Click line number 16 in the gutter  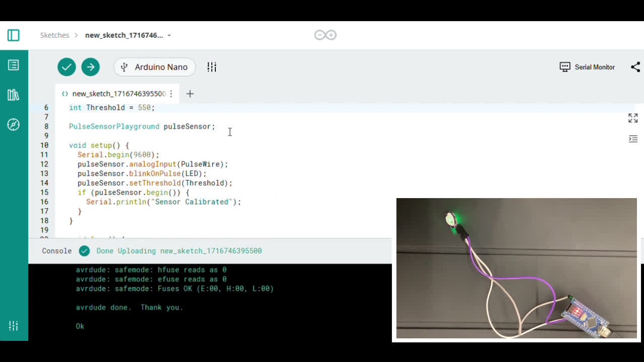point(44,202)
